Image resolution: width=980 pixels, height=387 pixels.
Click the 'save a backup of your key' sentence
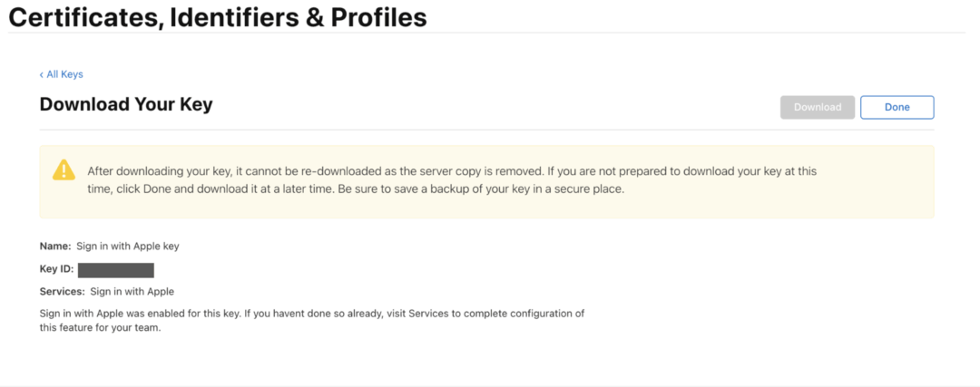pos(481,189)
